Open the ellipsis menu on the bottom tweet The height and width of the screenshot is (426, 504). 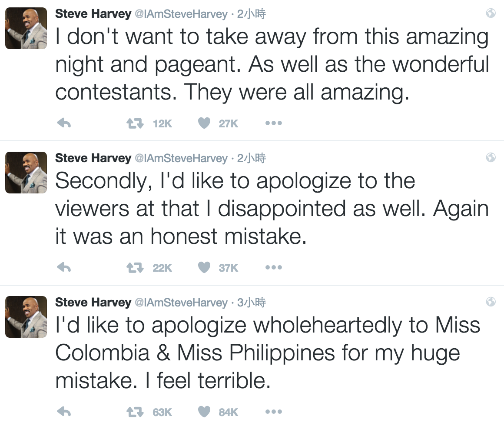[x=273, y=412]
